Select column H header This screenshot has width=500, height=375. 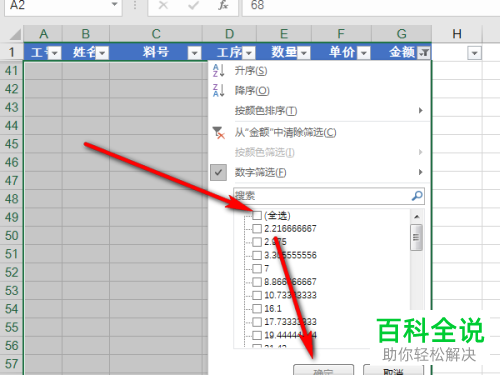(457, 34)
